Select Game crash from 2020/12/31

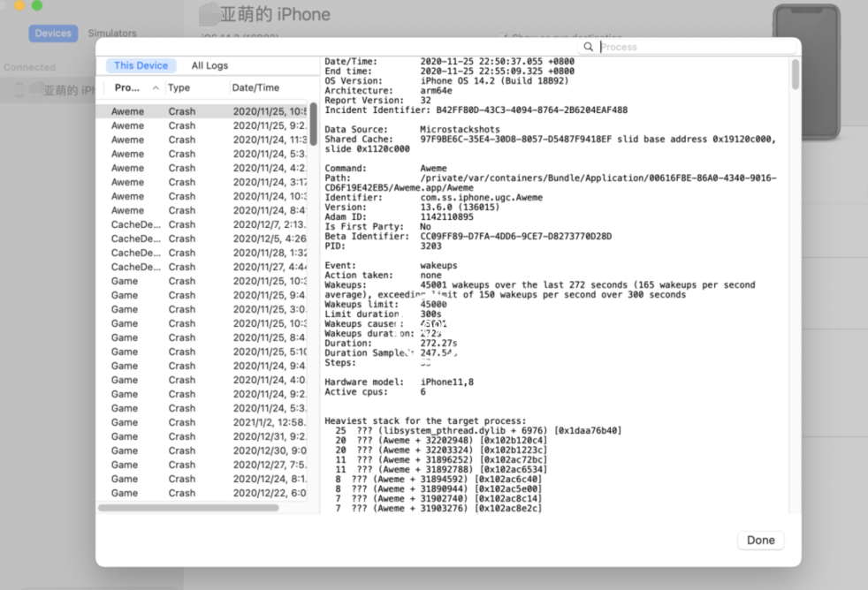(202, 436)
